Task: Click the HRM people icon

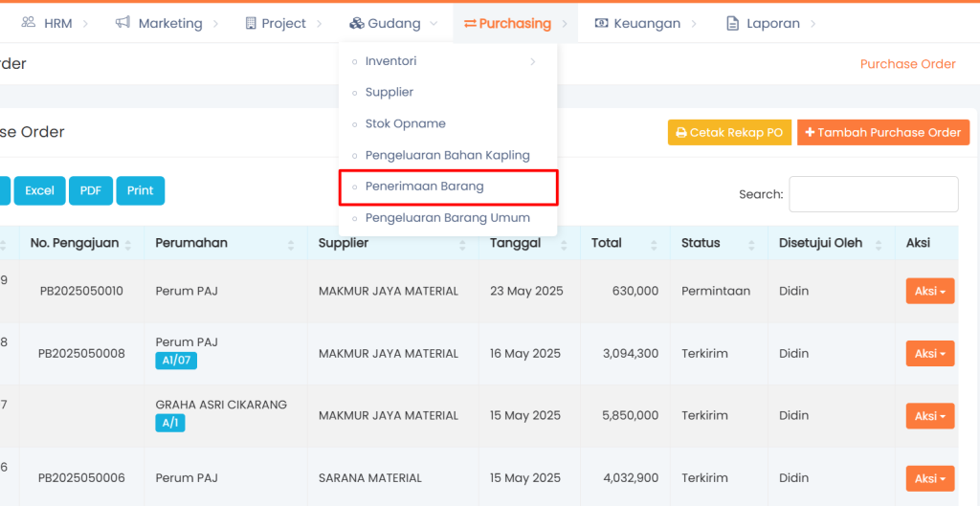Action: coord(29,23)
